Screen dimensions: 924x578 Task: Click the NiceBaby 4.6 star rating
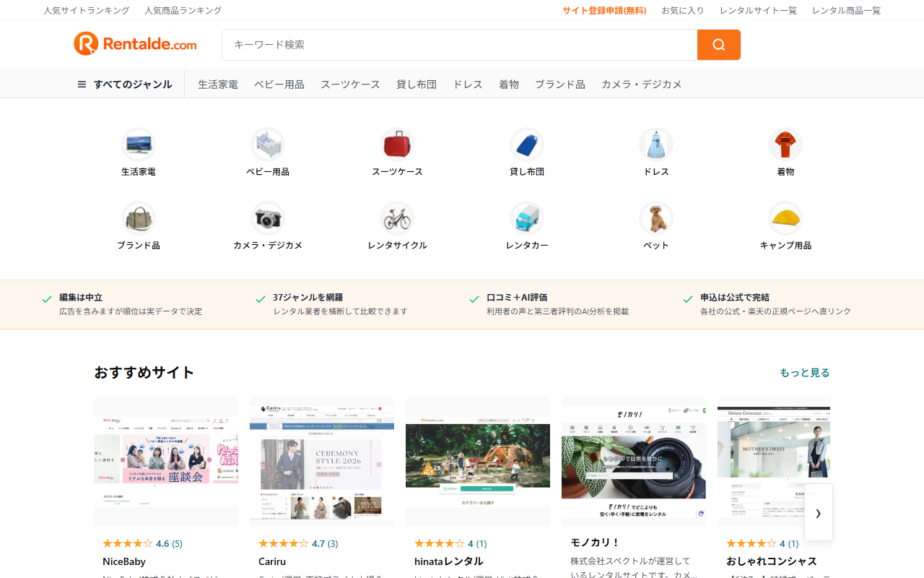(x=142, y=543)
